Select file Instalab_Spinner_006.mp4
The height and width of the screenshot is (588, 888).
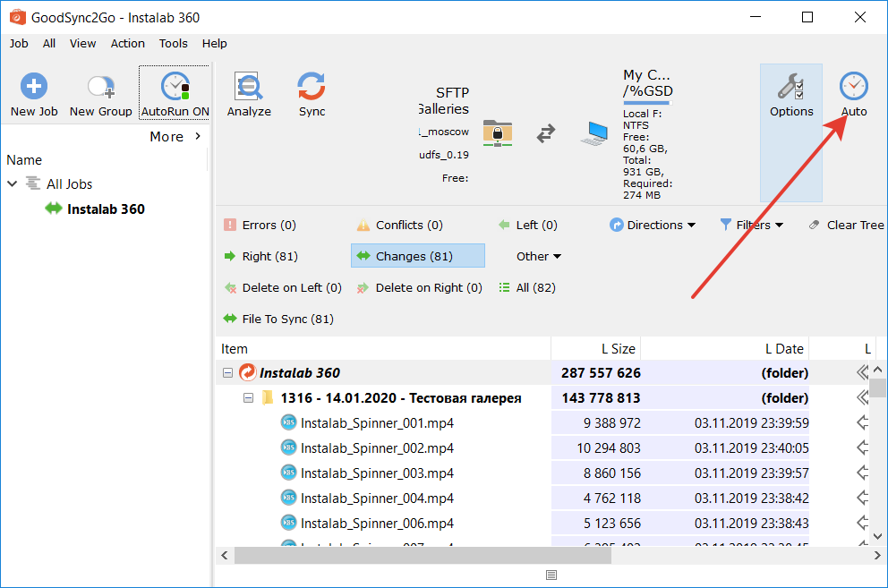377,523
